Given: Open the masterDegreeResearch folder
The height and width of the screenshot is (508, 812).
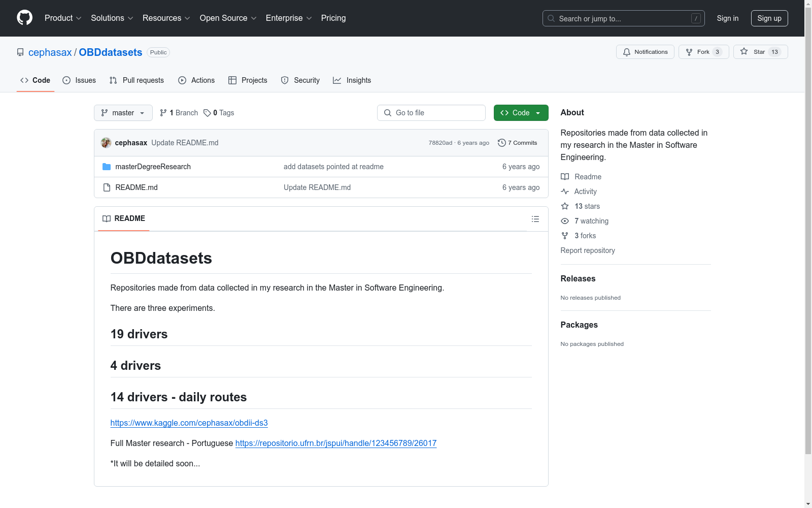Looking at the screenshot, I should pos(153,167).
